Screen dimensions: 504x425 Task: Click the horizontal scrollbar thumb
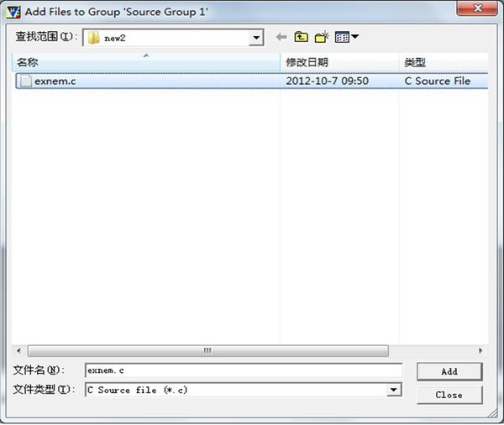point(208,351)
